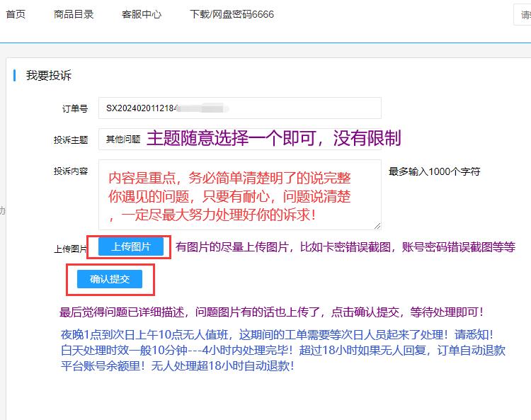
Task: Focus the search box at top right
Action: (x=523, y=15)
